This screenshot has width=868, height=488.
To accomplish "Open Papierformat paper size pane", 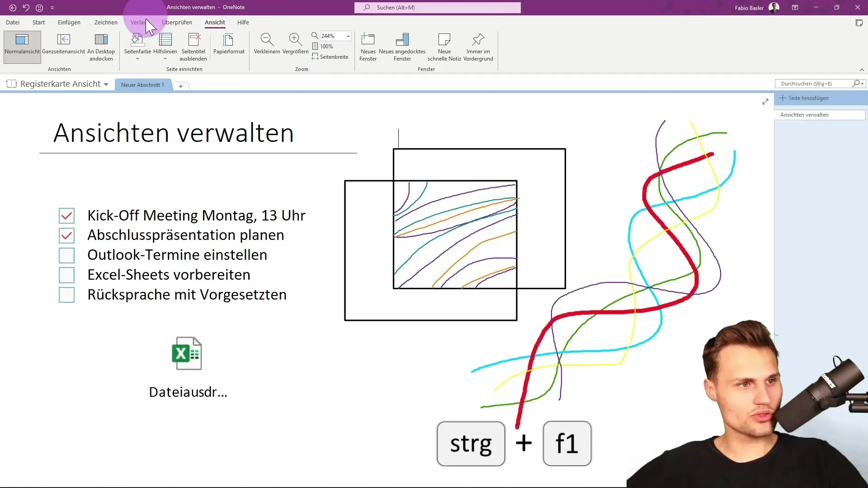I will (229, 44).
